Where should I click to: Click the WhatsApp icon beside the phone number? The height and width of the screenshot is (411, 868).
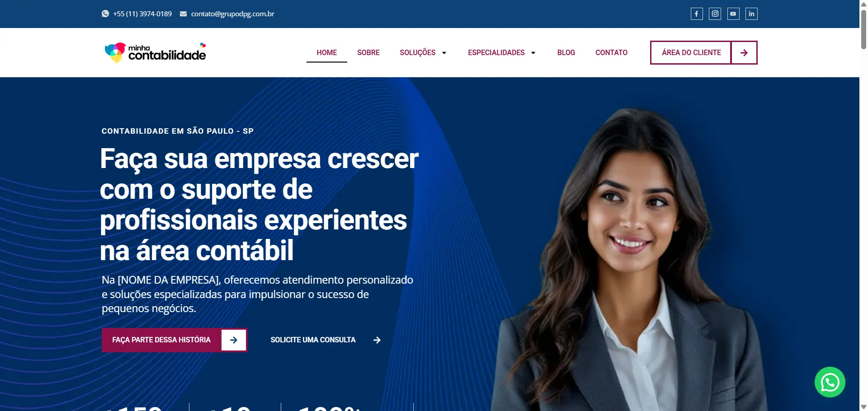click(x=105, y=14)
